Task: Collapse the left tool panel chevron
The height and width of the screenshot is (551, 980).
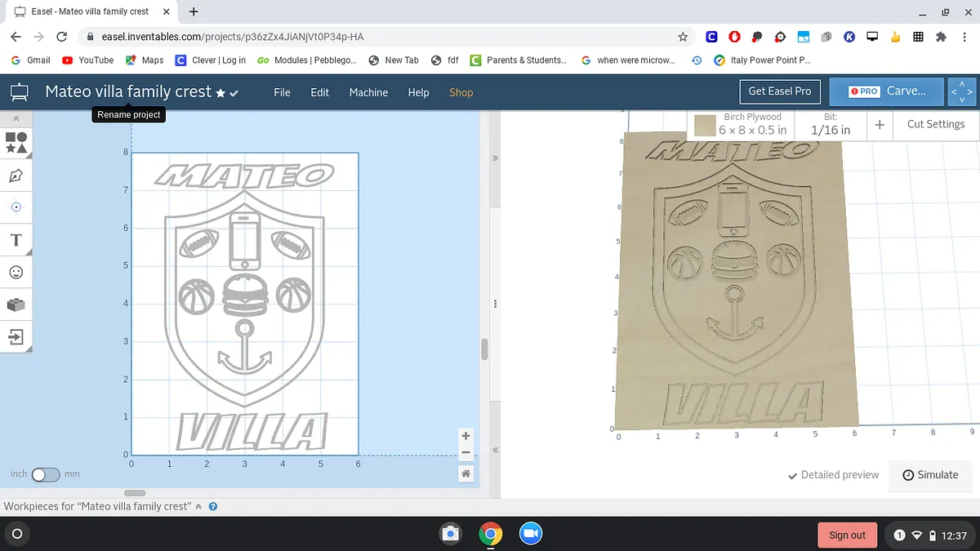Action: coord(16,119)
